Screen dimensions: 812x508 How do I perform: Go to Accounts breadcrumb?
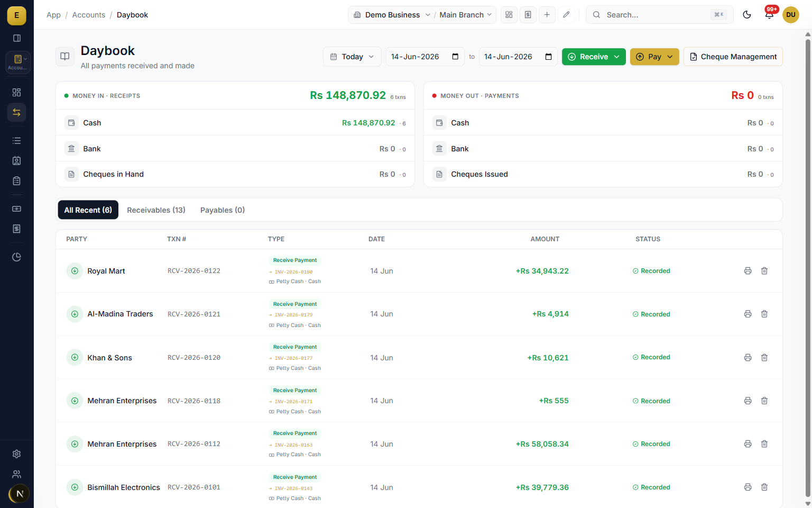pyautogui.click(x=89, y=15)
